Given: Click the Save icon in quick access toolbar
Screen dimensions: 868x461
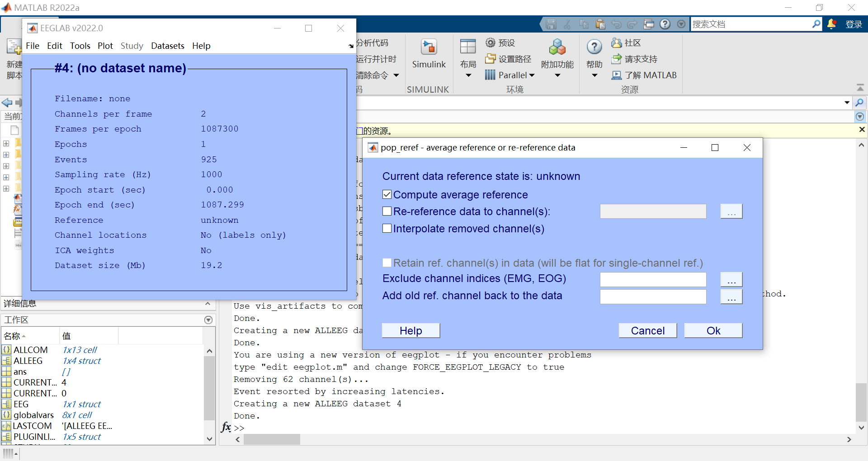Looking at the screenshot, I should click(x=551, y=24).
